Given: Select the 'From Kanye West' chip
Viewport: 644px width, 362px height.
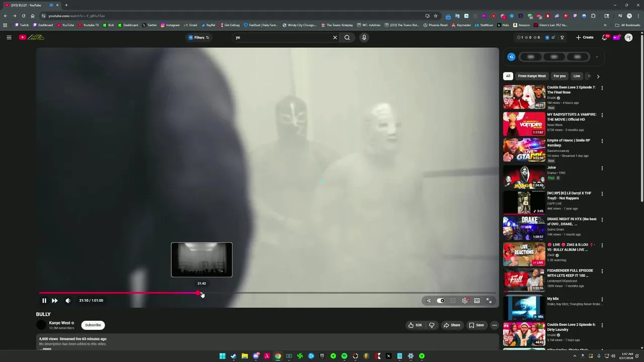Looking at the screenshot, I should click(x=532, y=76).
